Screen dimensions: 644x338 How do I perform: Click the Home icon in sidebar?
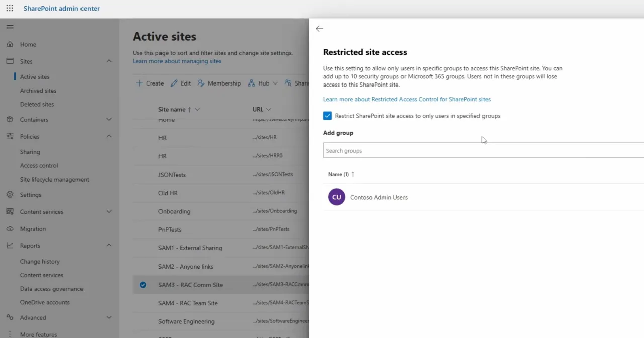[x=10, y=44]
